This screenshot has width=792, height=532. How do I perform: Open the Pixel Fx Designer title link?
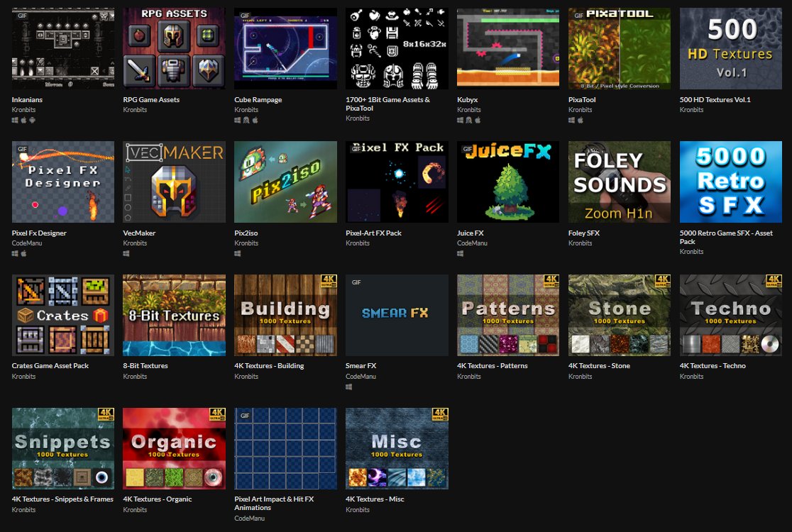click(39, 233)
